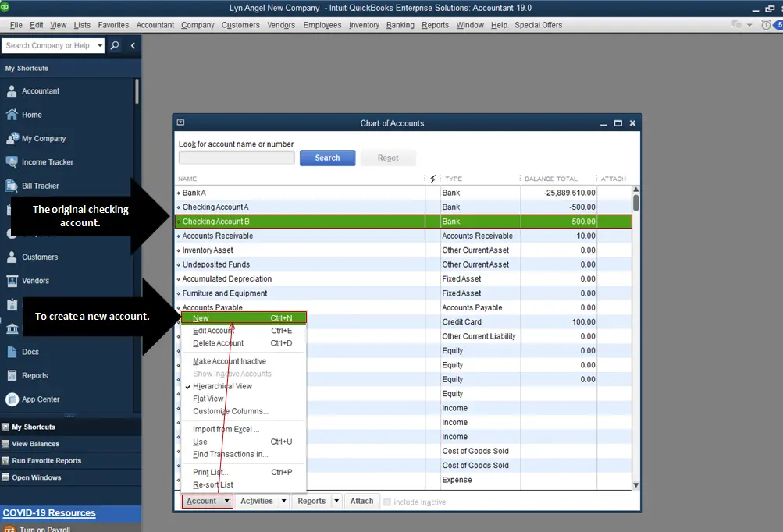
Task: Click the Search Company or Help field
Action: click(48, 45)
